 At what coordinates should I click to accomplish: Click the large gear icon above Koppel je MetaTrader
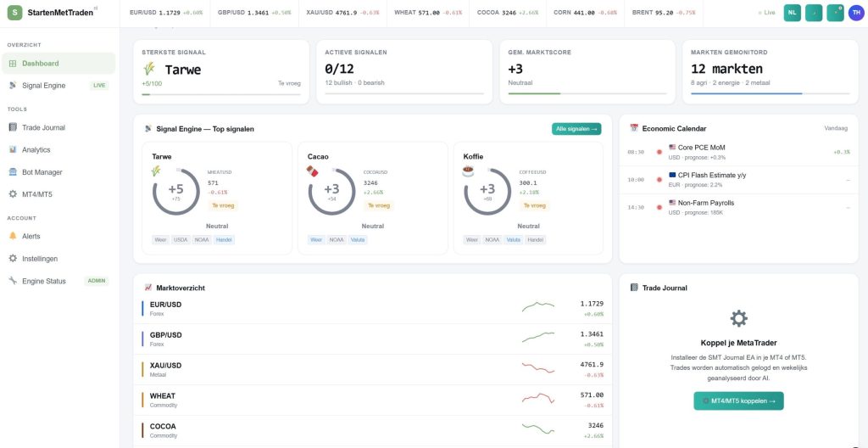click(x=738, y=318)
